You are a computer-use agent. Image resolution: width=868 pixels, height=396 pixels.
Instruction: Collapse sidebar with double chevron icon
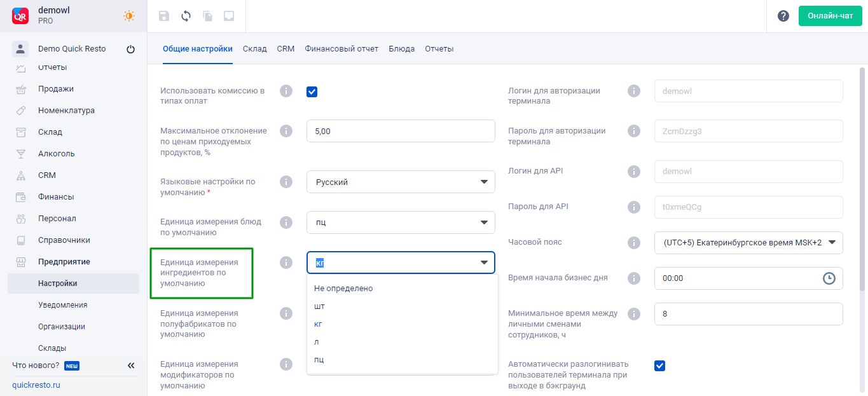[131, 365]
